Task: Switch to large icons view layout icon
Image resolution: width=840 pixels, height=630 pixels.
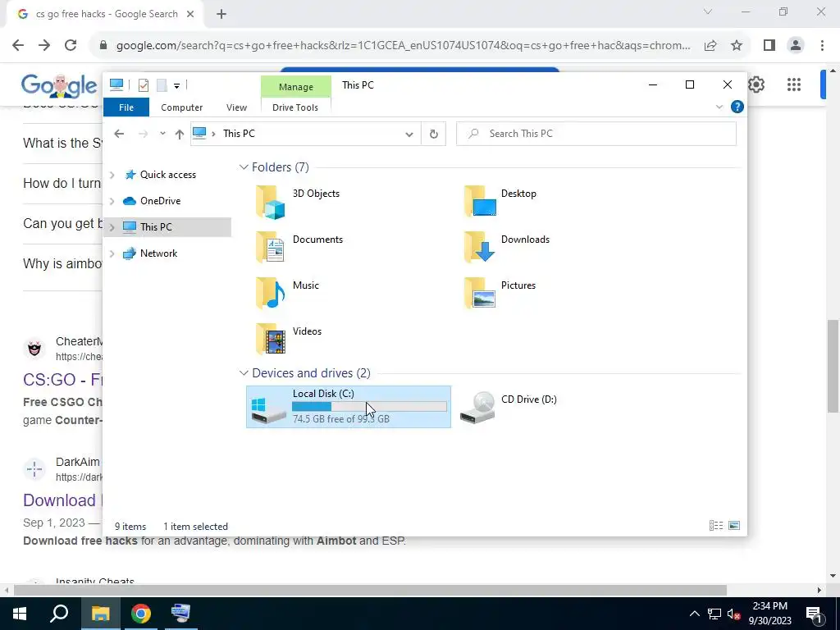Action: click(x=734, y=526)
